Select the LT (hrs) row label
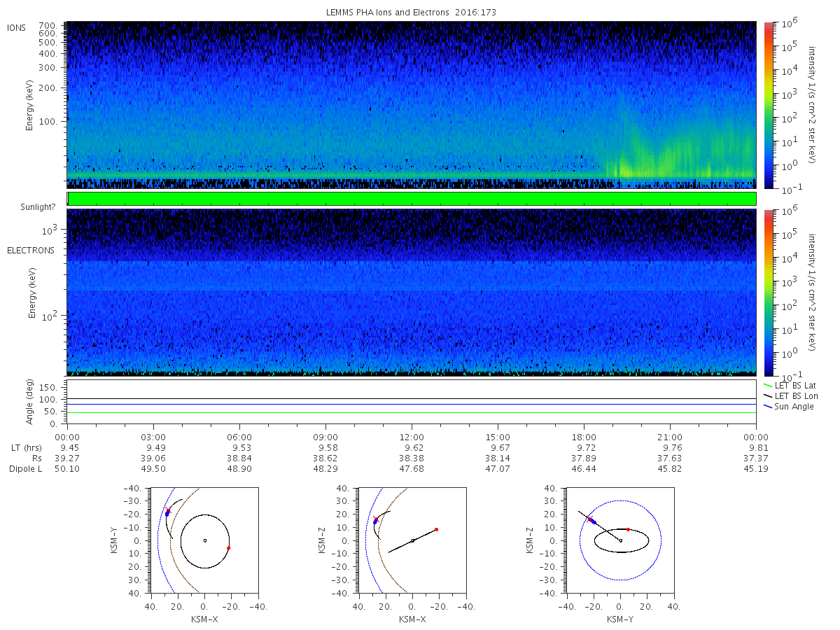This screenshot has width=840, height=630. 26,447
